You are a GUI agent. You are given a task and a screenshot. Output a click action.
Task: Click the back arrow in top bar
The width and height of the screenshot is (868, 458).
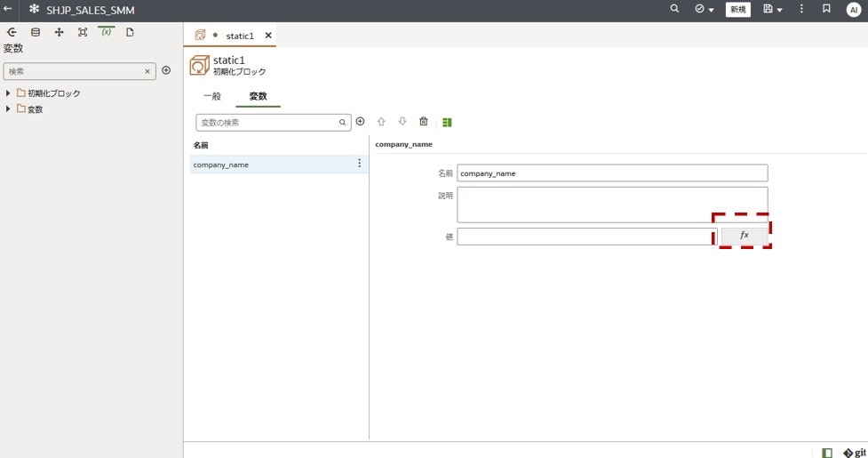[x=8, y=9]
